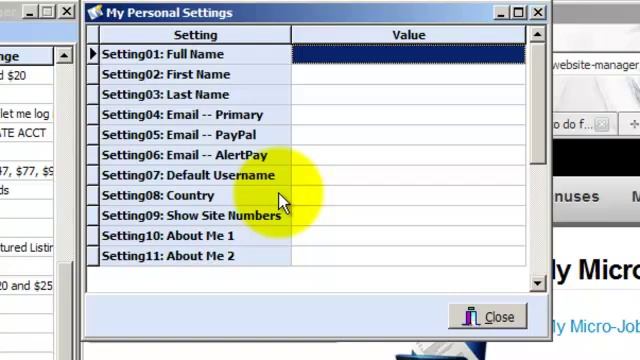
Task: Click the Close button in My Personal Settings
Action: click(x=488, y=316)
